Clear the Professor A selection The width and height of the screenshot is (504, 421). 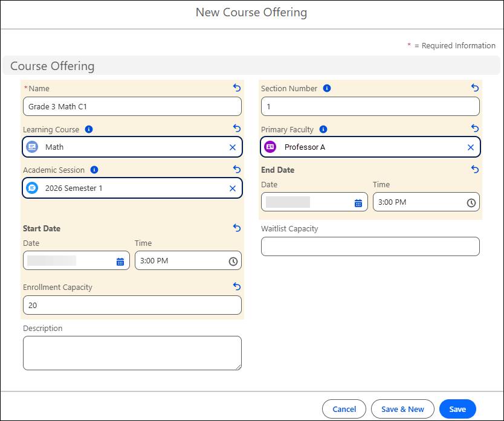click(x=471, y=147)
